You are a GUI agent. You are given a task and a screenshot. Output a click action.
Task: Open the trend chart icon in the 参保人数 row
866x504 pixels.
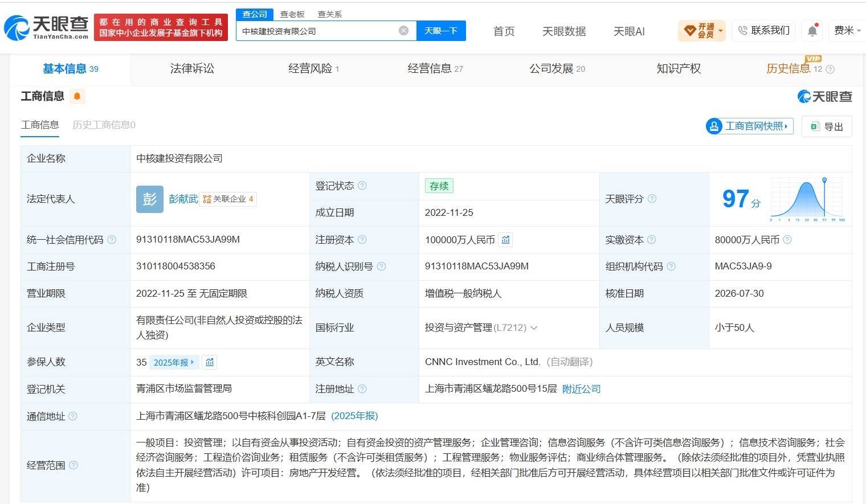(210, 362)
